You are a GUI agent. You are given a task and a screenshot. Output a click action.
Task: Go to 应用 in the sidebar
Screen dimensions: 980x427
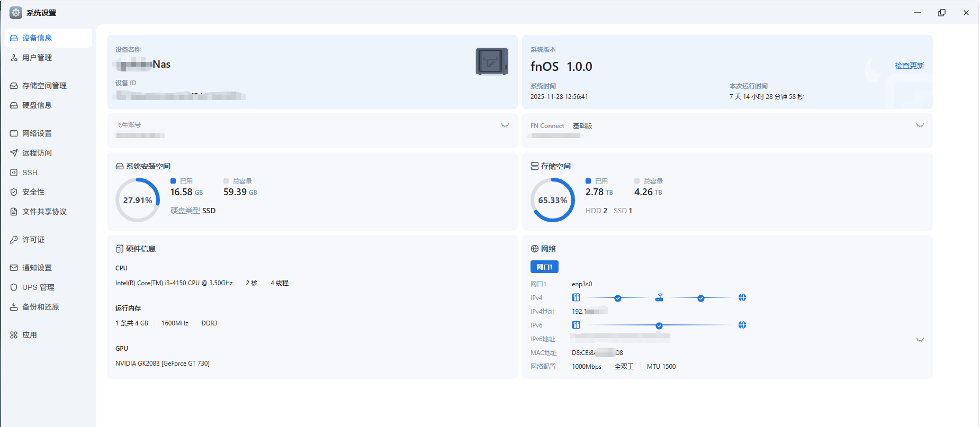[49, 335]
